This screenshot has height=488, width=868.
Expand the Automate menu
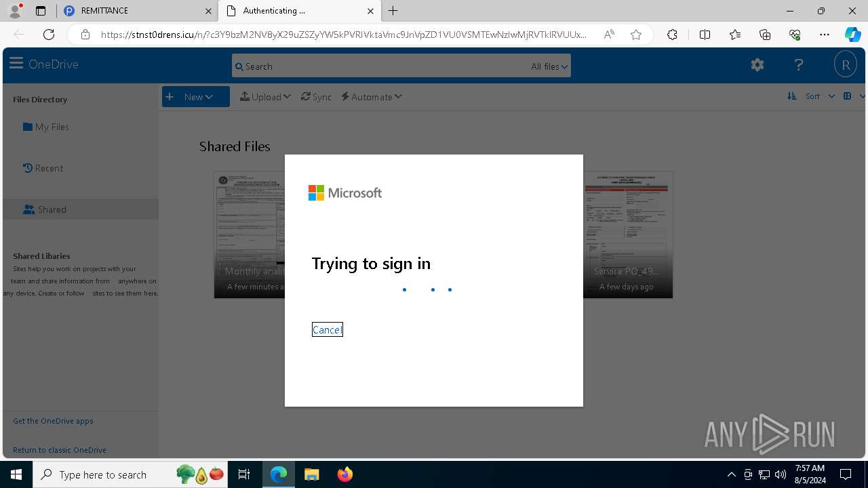372,97
